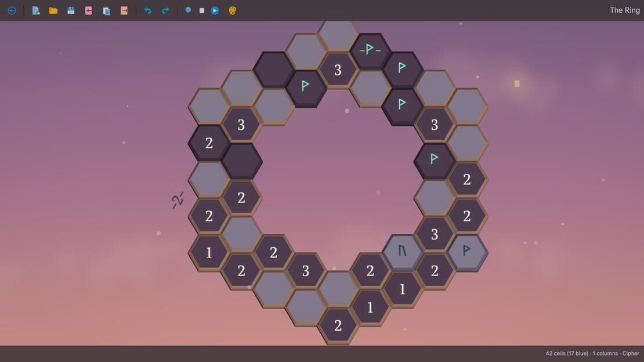Image resolution: width=644 pixels, height=362 pixels.
Task: Click the orange right-arrow export icon
Action: 124,10
